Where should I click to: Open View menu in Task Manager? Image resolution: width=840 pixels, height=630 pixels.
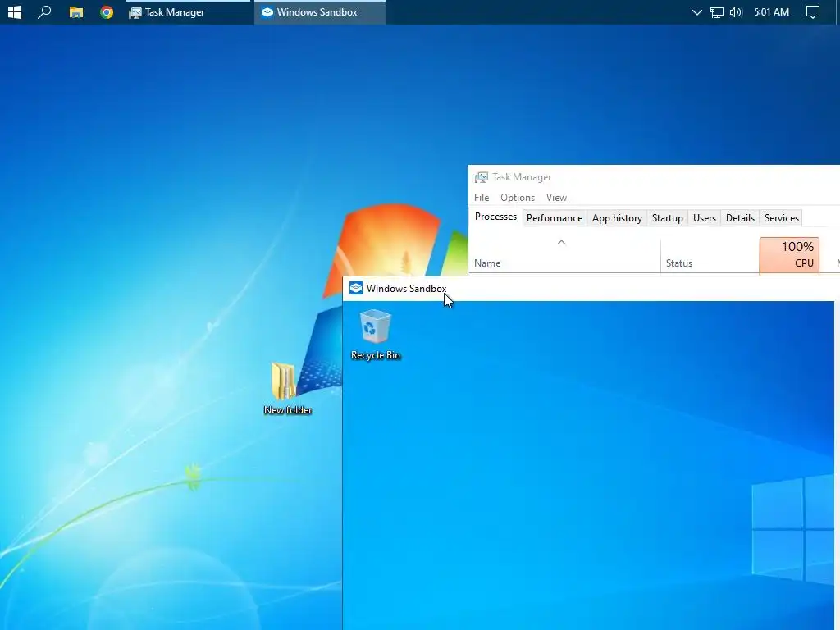point(556,198)
